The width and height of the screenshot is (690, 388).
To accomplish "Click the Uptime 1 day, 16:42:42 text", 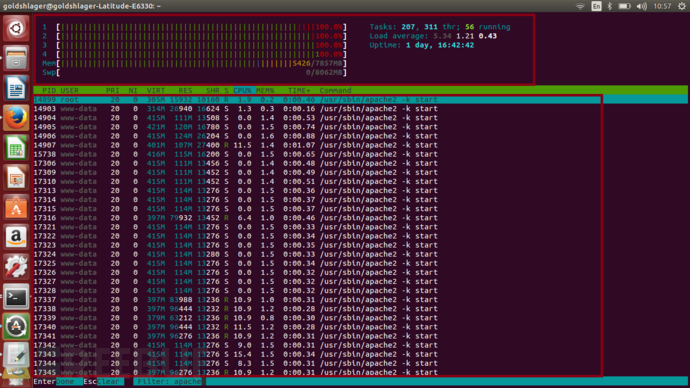I will (x=422, y=45).
